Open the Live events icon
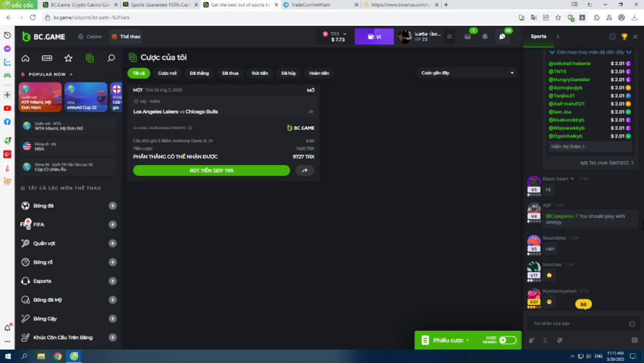 tap(47, 58)
